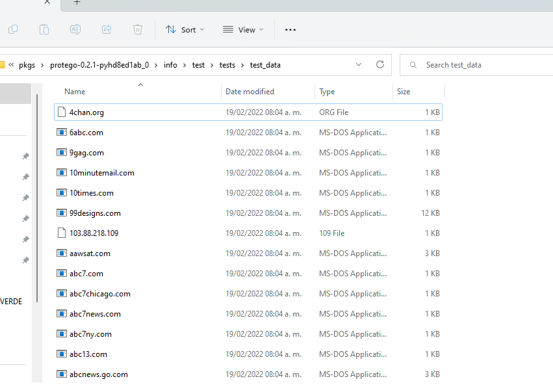Click the 10minutemail.com file name
Viewport: 553px width, 392px height.
(102, 173)
